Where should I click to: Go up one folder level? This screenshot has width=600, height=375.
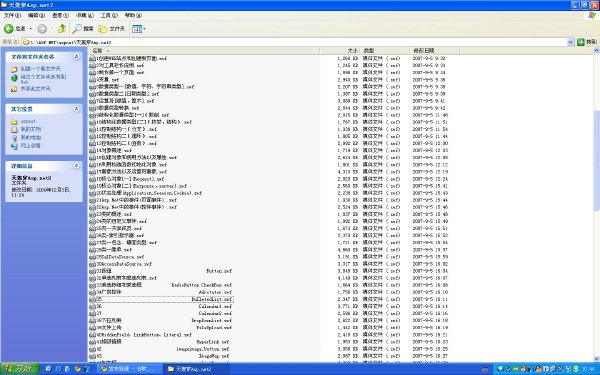click(62, 29)
